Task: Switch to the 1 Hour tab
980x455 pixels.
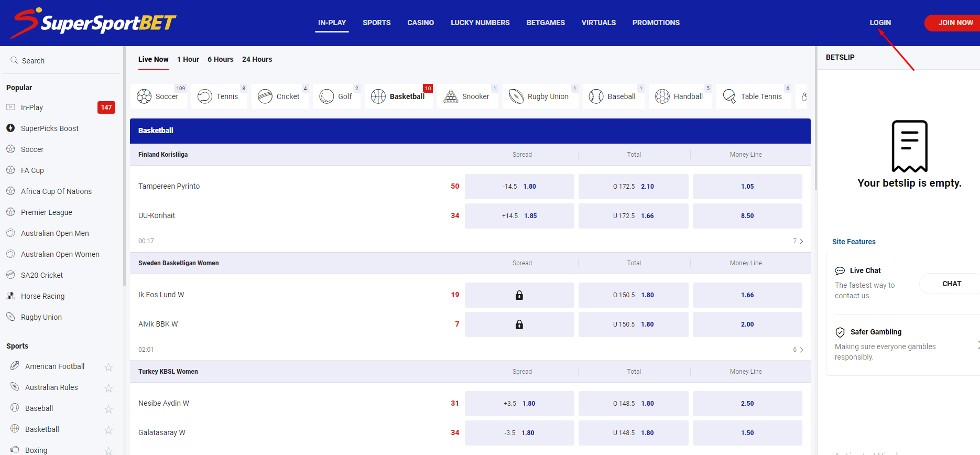Action: 188,59
